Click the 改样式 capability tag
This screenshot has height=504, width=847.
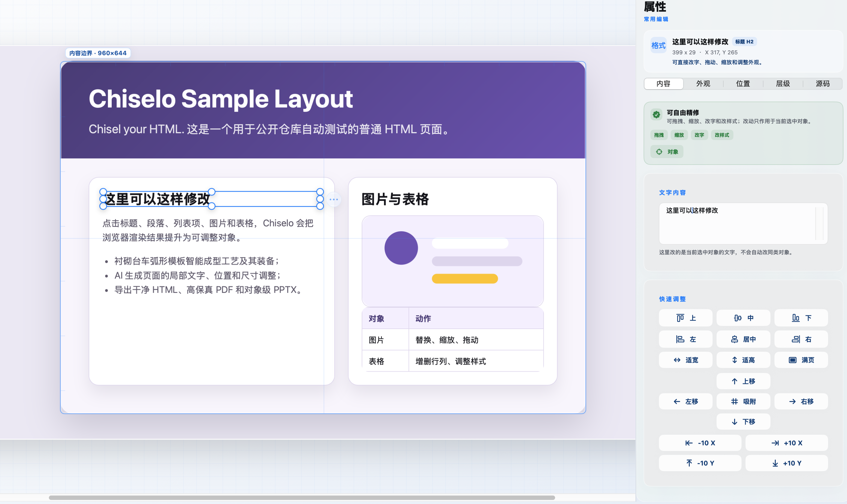click(722, 135)
